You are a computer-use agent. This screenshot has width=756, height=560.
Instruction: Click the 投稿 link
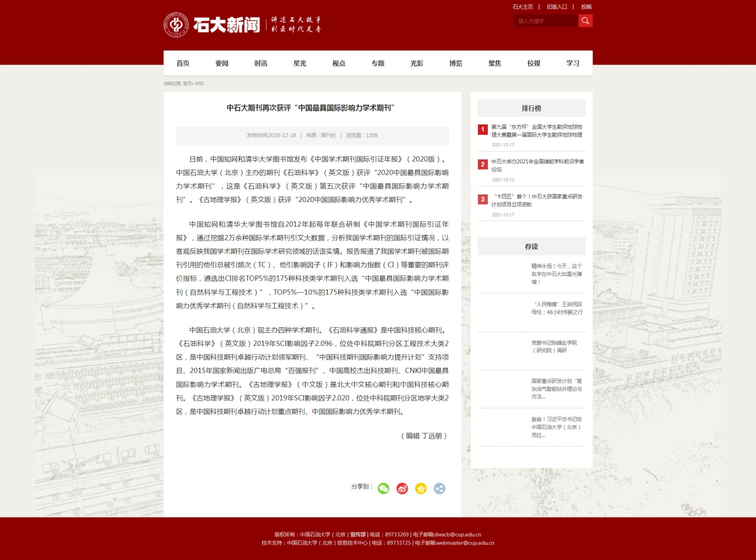point(586,7)
